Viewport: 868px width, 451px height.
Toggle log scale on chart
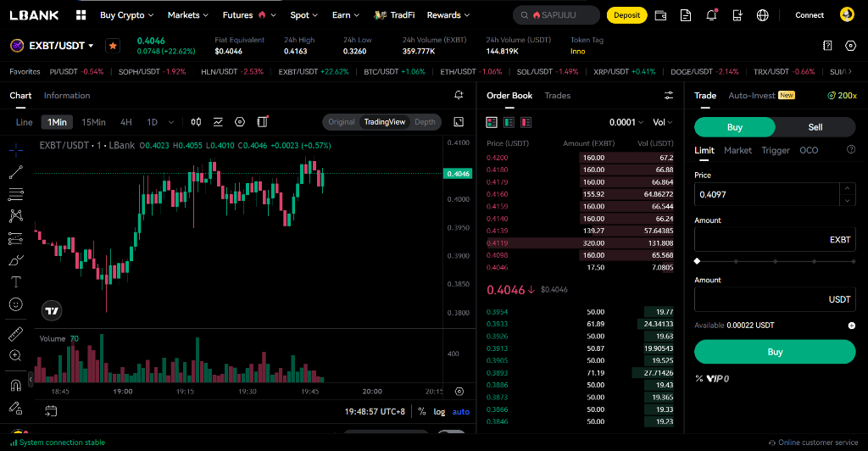[439, 412]
